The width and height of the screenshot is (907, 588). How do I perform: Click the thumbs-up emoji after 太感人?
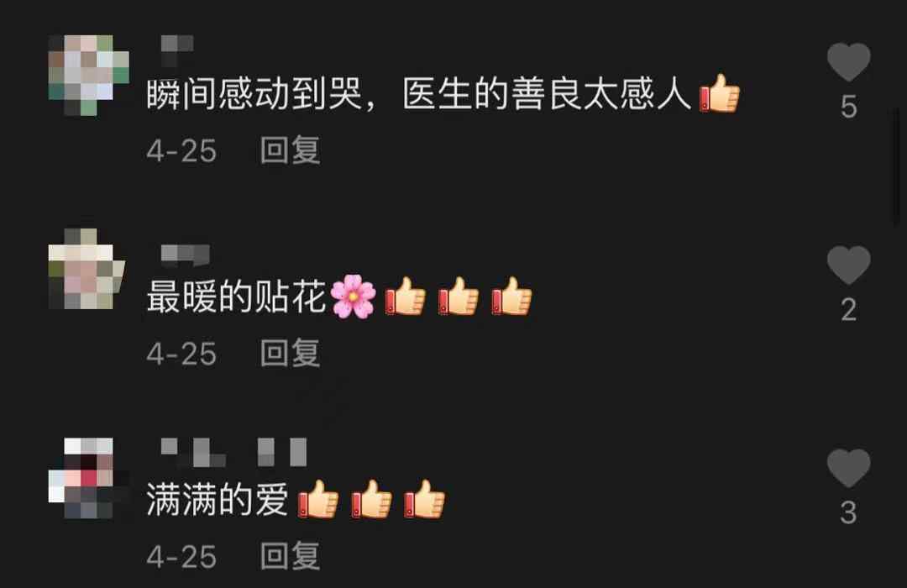[720, 93]
